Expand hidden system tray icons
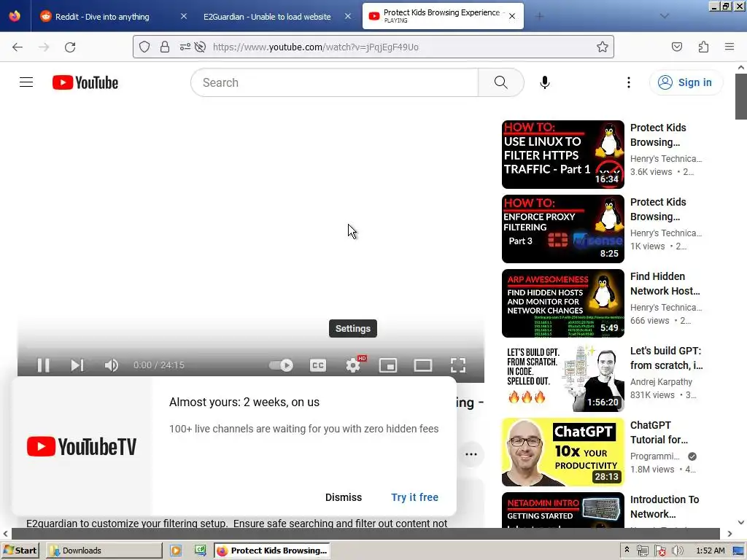This screenshot has height=560, width=747. 627,550
